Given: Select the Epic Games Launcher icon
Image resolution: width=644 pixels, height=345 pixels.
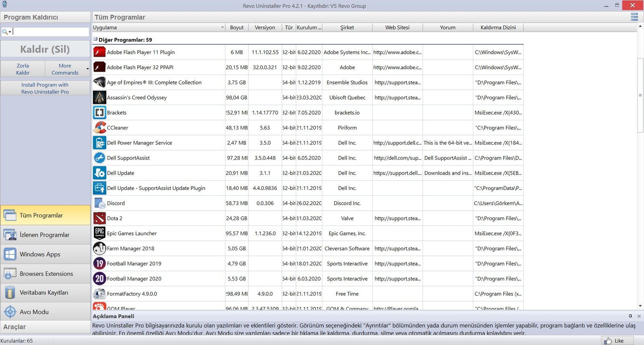Looking at the screenshot, I should point(99,233).
